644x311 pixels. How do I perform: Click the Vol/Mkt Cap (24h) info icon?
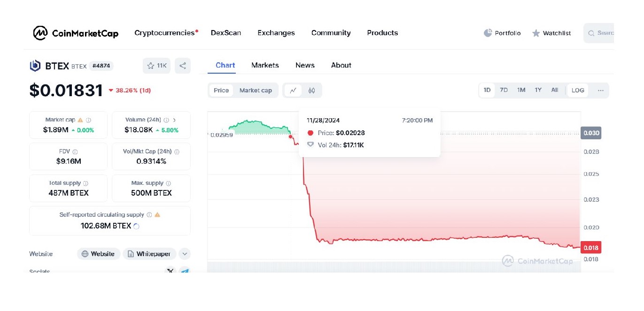pos(177,152)
